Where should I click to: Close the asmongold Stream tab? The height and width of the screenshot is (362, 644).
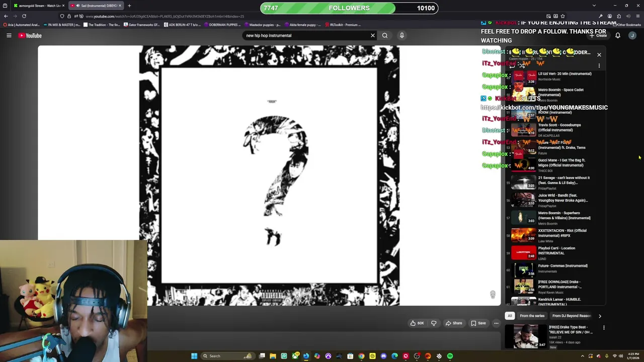pos(63,6)
